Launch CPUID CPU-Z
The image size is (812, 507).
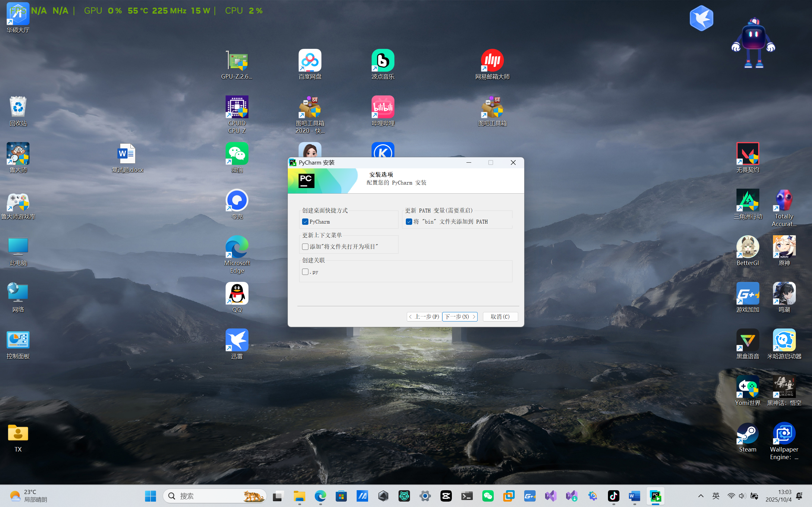click(x=236, y=107)
